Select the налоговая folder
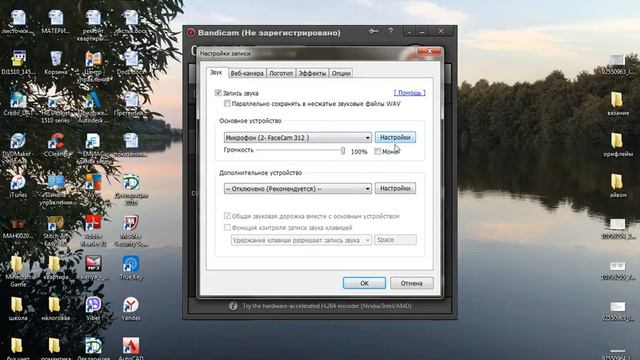The height and width of the screenshot is (360, 640). (x=55, y=308)
